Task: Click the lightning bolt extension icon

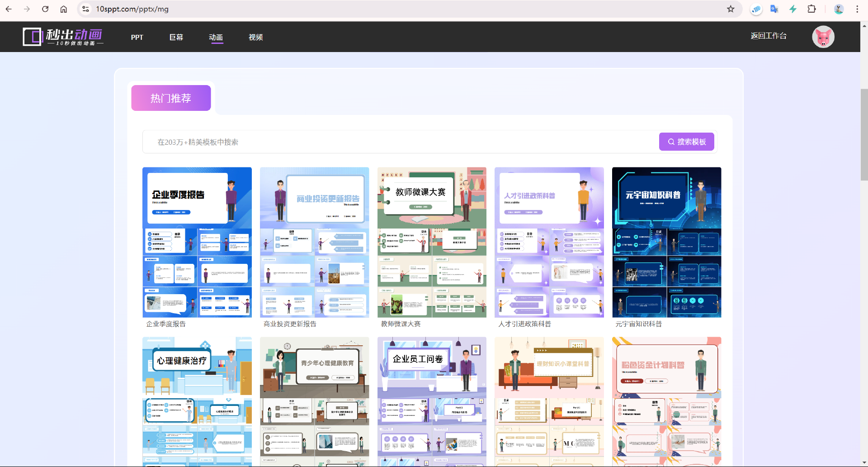Action: [793, 9]
